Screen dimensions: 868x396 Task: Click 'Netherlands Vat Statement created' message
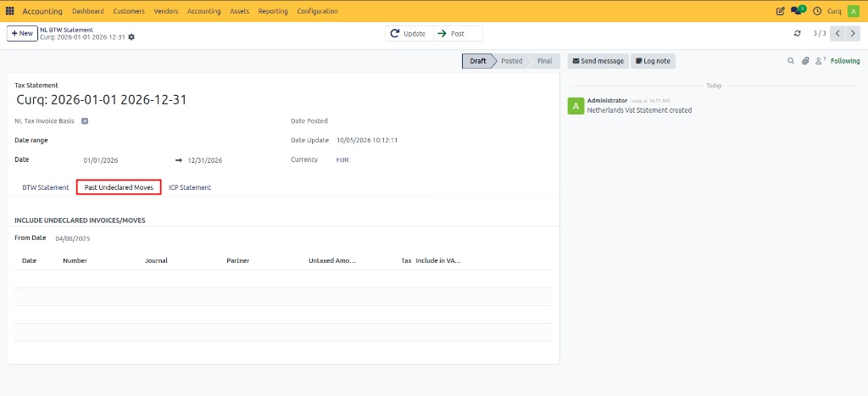pos(639,110)
